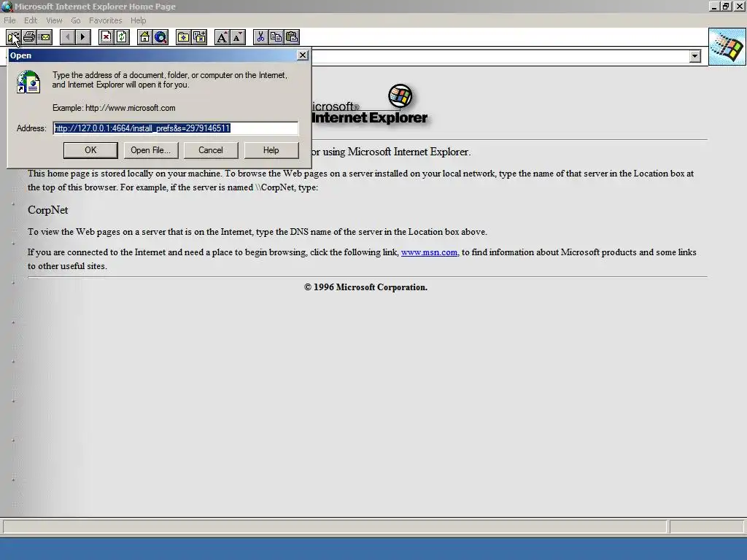
Task: Click the Search the Internet icon
Action: click(160, 37)
